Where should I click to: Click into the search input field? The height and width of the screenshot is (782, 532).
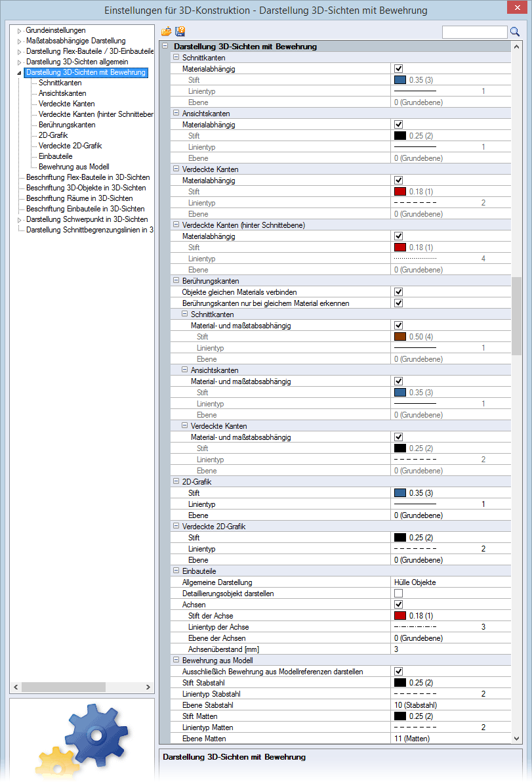coord(474,32)
